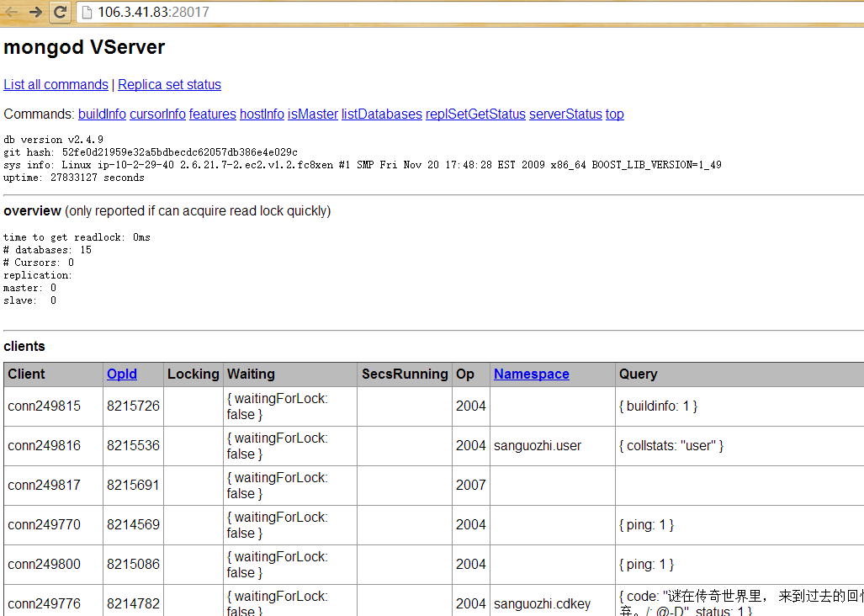Viewport: 864px width, 616px height.
Task: Select the conn249815 client cell
Action: pos(54,406)
